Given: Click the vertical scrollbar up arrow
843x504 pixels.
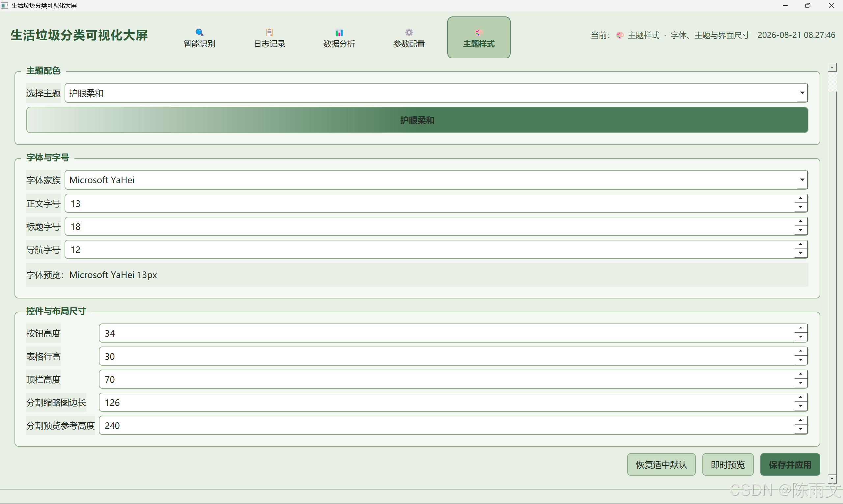Looking at the screenshot, I should [832, 67].
